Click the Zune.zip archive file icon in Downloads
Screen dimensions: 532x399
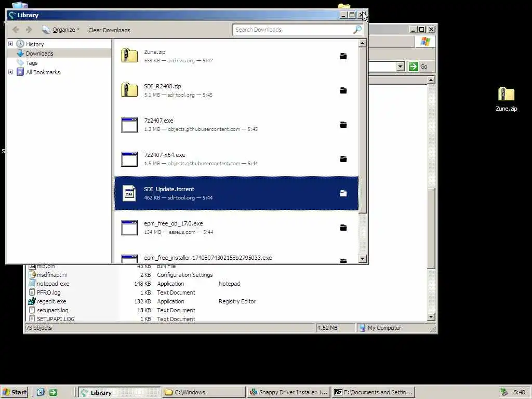pyautogui.click(x=129, y=56)
